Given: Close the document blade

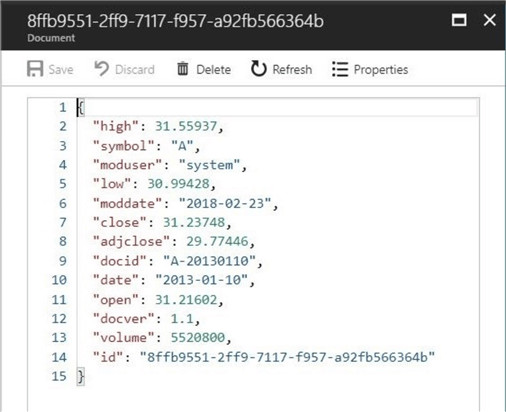Looking at the screenshot, I should coord(489,20).
